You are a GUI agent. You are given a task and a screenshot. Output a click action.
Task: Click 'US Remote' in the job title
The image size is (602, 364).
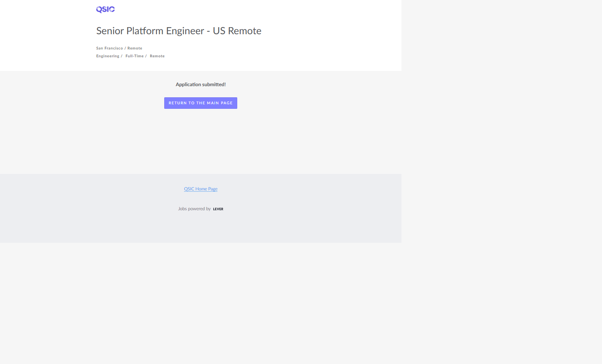(237, 31)
